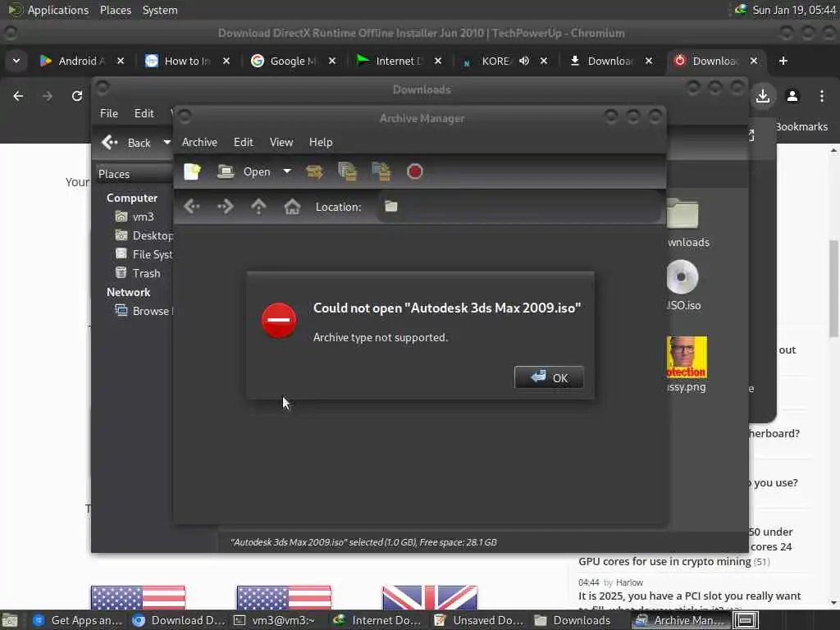The width and height of the screenshot is (840, 630).
Task: Expand Back history dropdown in Downloads
Action: tap(167, 143)
